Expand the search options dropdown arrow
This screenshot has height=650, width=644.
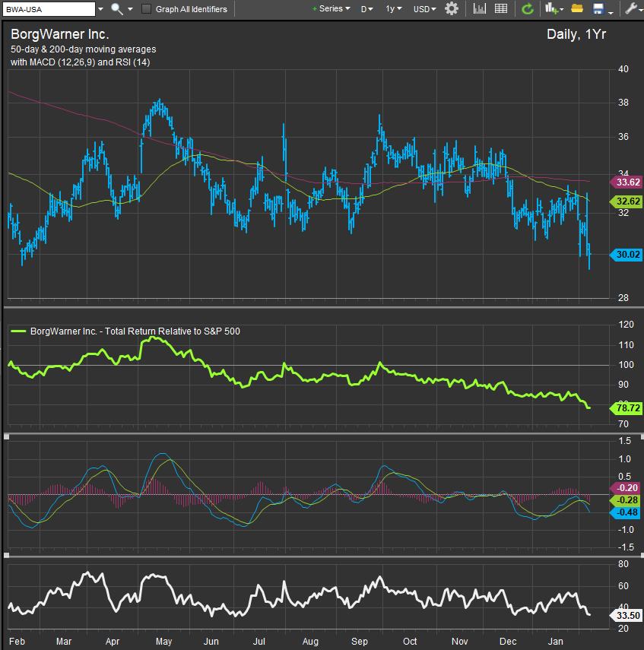[x=130, y=9]
